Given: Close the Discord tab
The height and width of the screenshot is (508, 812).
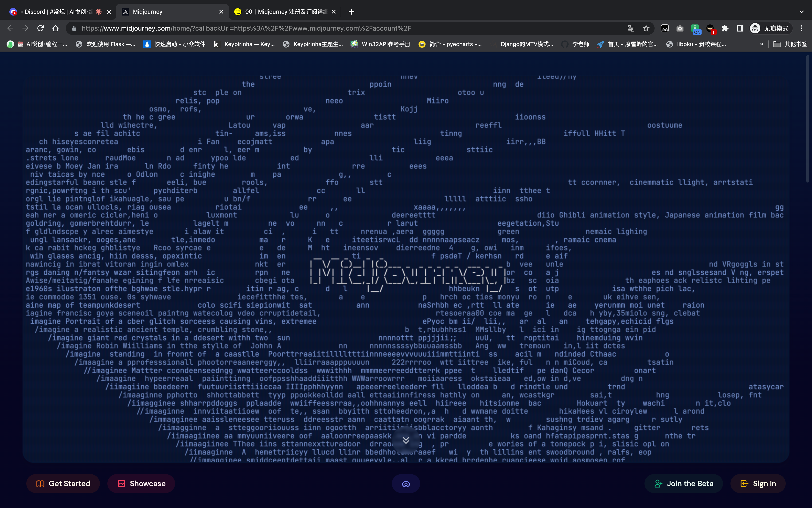Looking at the screenshot, I should click(x=109, y=12).
